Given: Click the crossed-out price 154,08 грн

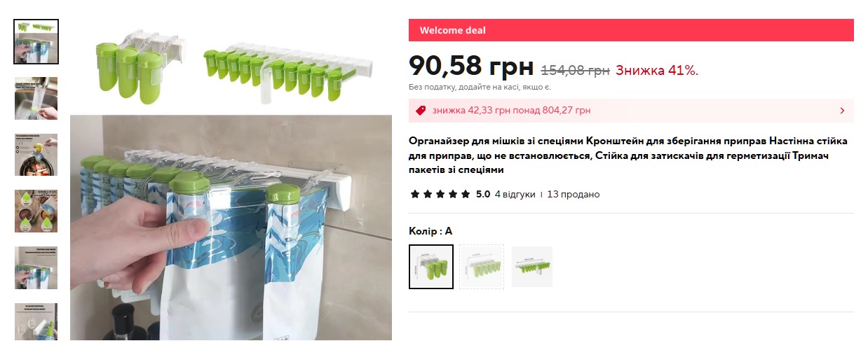Looking at the screenshot, I should [x=576, y=70].
